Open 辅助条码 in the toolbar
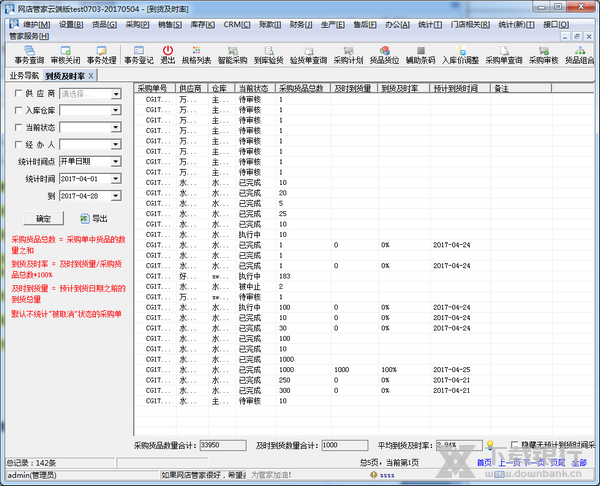This screenshot has height=486, width=600. pyautogui.click(x=424, y=54)
